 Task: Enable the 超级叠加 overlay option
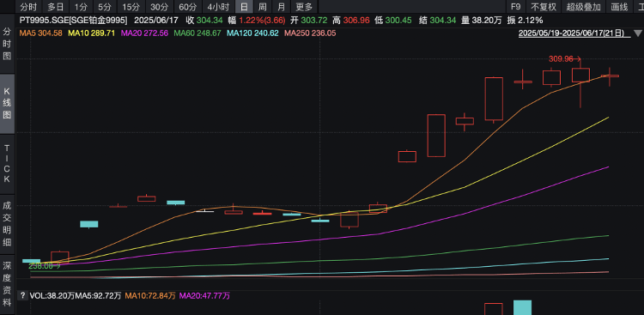click(x=583, y=7)
